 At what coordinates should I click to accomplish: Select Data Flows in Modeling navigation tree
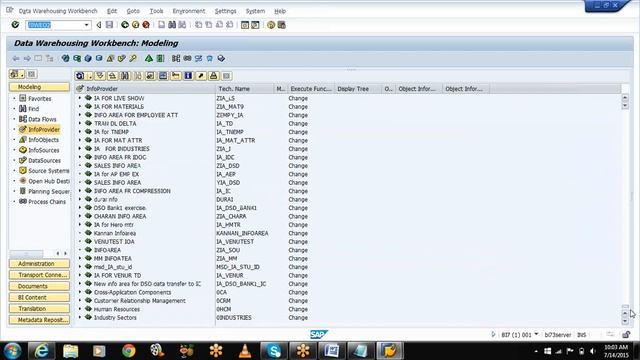point(42,119)
